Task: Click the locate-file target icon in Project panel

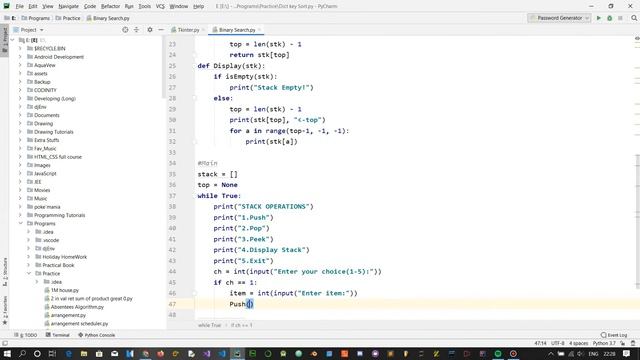Action: coord(125,30)
